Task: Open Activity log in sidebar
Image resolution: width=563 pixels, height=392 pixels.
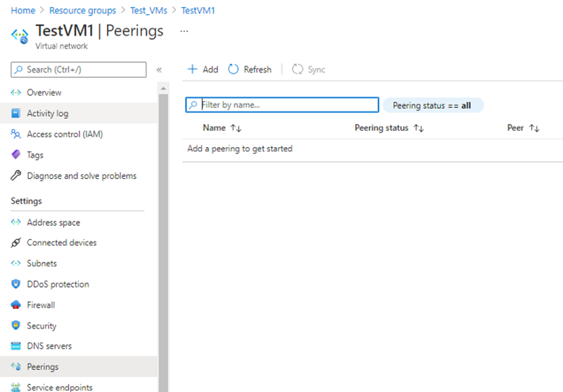Action: (x=47, y=113)
